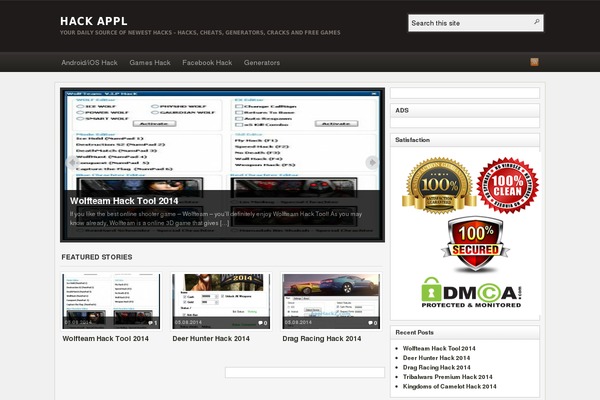Open recent post Wolfteam Hack Tool 2014
Image resolution: width=600 pixels, height=400 pixels.
[x=439, y=348]
